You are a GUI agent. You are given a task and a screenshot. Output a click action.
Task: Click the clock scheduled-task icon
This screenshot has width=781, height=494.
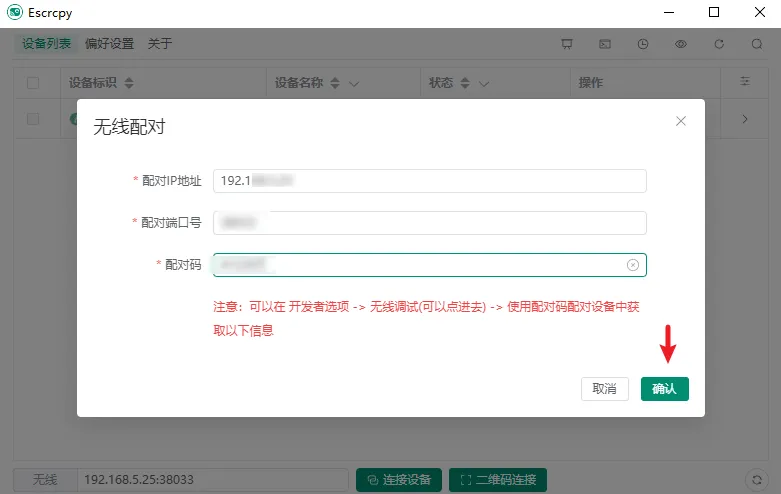[643, 44]
